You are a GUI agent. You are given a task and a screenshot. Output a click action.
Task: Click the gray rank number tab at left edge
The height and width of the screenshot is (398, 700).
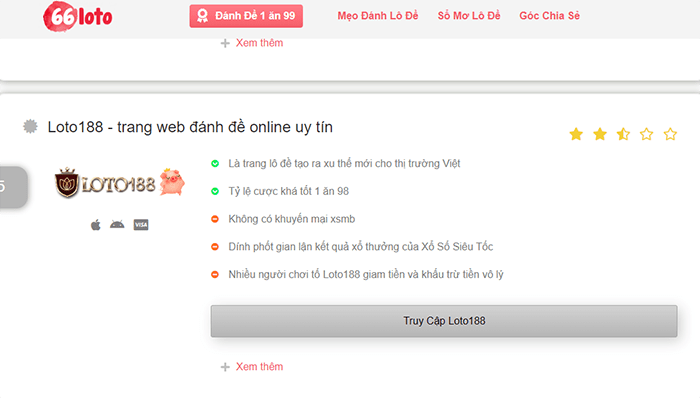[13, 187]
